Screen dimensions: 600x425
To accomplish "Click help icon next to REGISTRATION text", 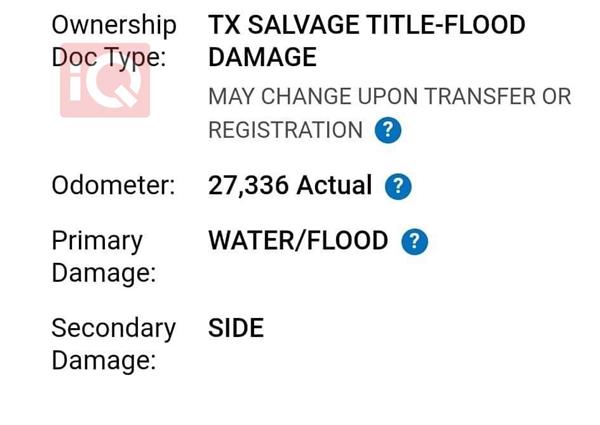I will tap(387, 130).
